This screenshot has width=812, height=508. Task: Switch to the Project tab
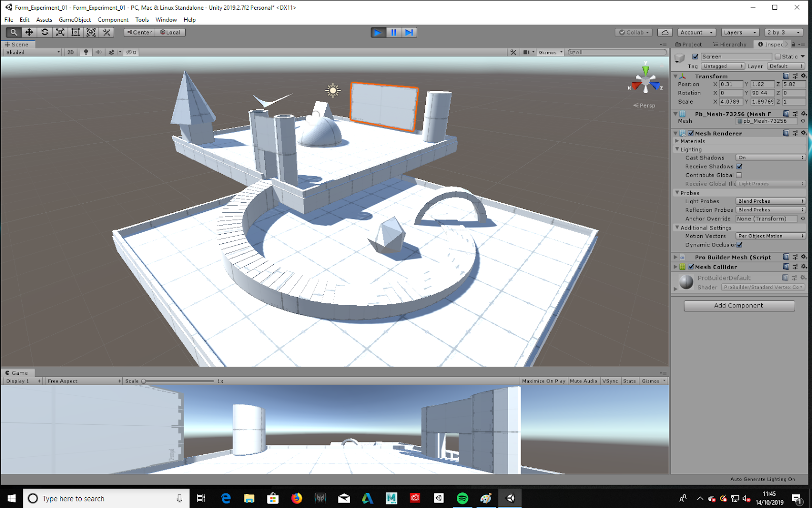pos(689,45)
